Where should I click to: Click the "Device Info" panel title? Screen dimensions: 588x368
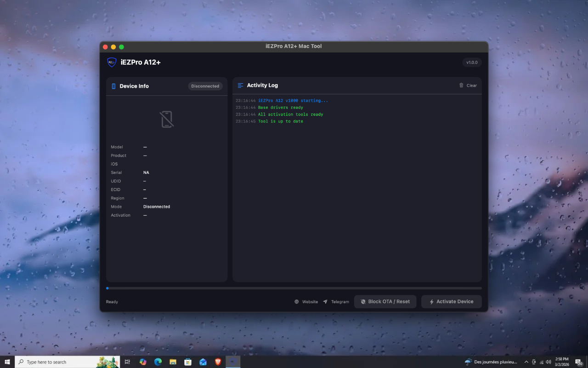coord(134,86)
